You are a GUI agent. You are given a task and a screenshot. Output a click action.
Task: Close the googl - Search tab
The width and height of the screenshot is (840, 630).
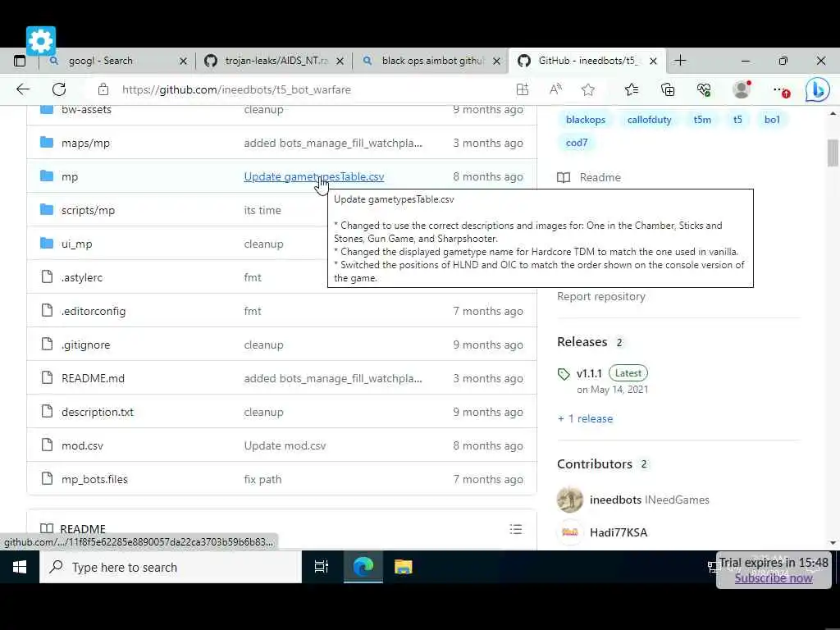pyautogui.click(x=183, y=61)
